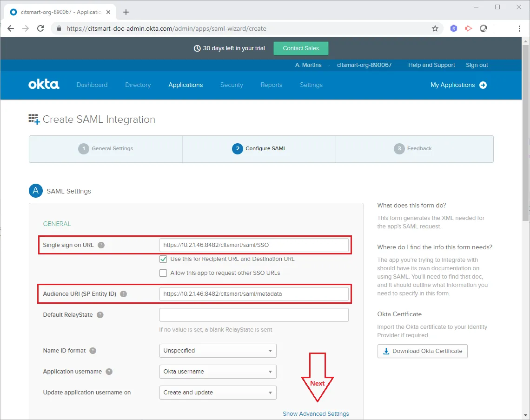
Task: Click the browser tab favicon
Action: click(x=13, y=12)
